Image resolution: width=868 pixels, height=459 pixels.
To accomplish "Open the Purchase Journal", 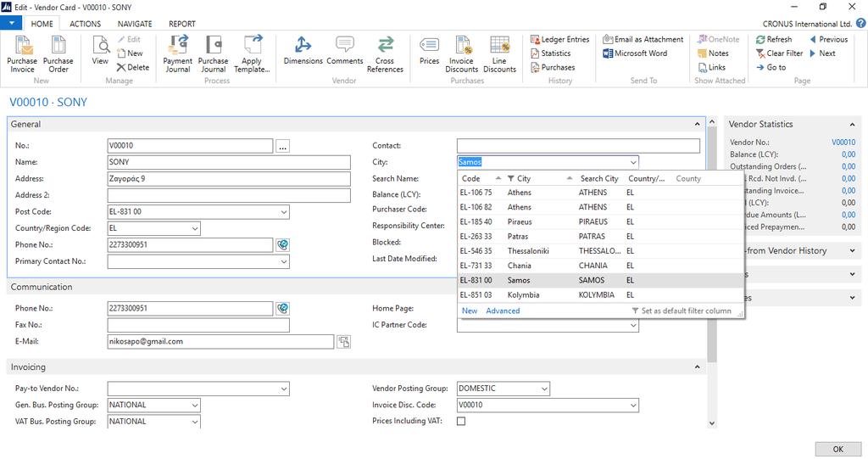I will (213, 53).
